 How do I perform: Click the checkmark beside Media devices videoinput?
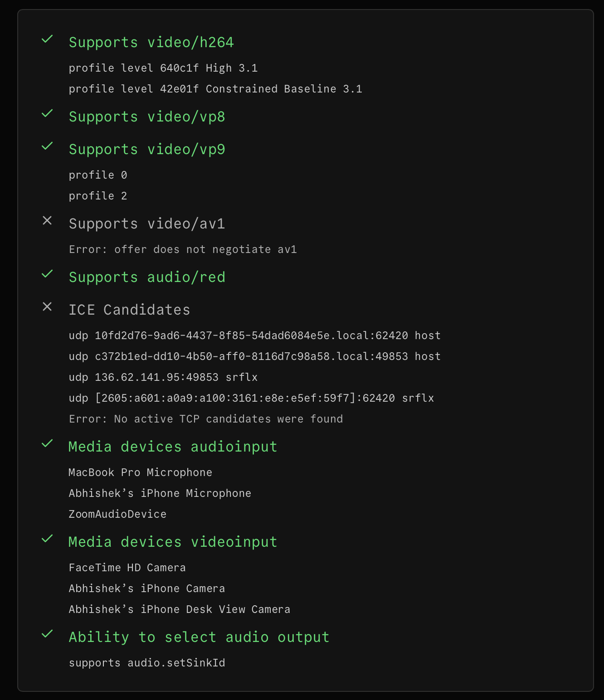47,539
